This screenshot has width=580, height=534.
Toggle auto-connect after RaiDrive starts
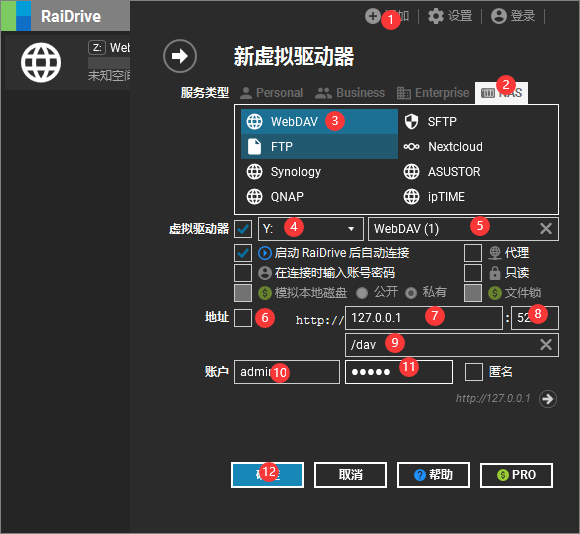(243, 253)
